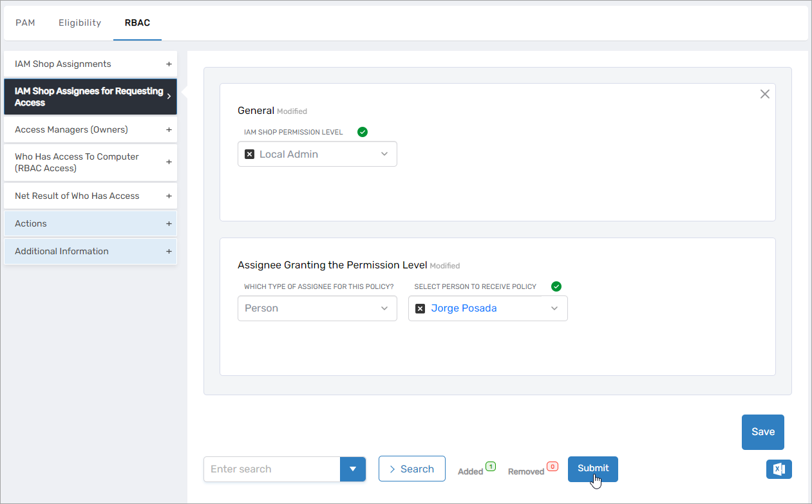Click green checkmark beside Select Person label
The height and width of the screenshot is (504, 812).
[556, 286]
